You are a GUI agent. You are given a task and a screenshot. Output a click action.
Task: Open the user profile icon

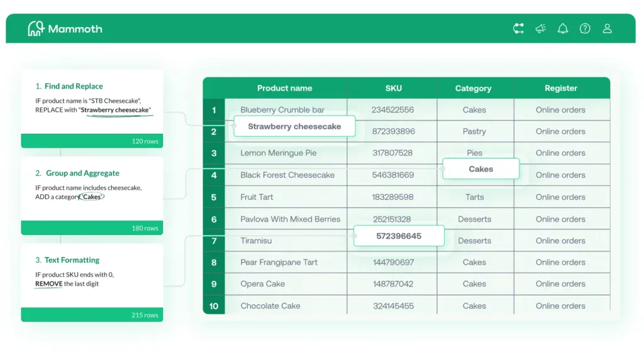(x=607, y=28)
